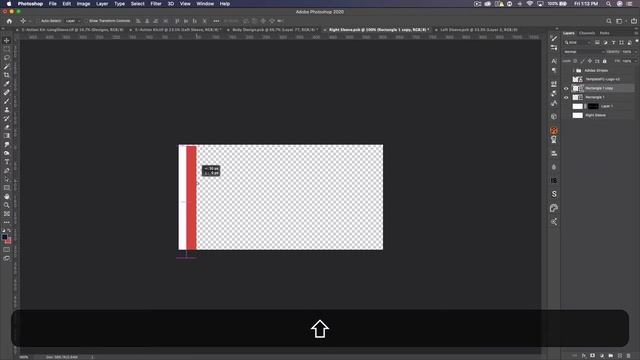
Task: Open the orange plugin icon in the side dock
Action: point(554,131)
